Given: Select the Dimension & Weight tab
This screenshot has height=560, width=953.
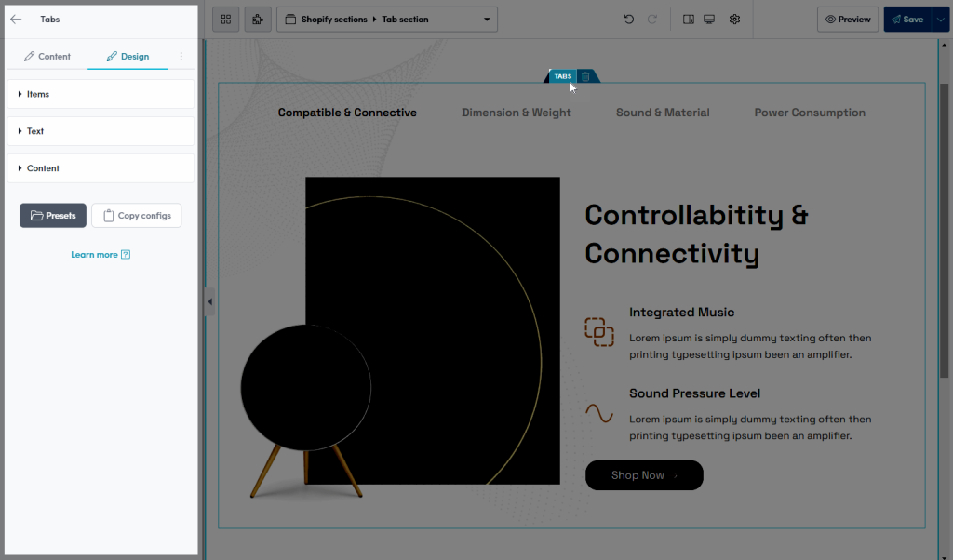Looking at the screenshot, I should click(x=517, y=113).
